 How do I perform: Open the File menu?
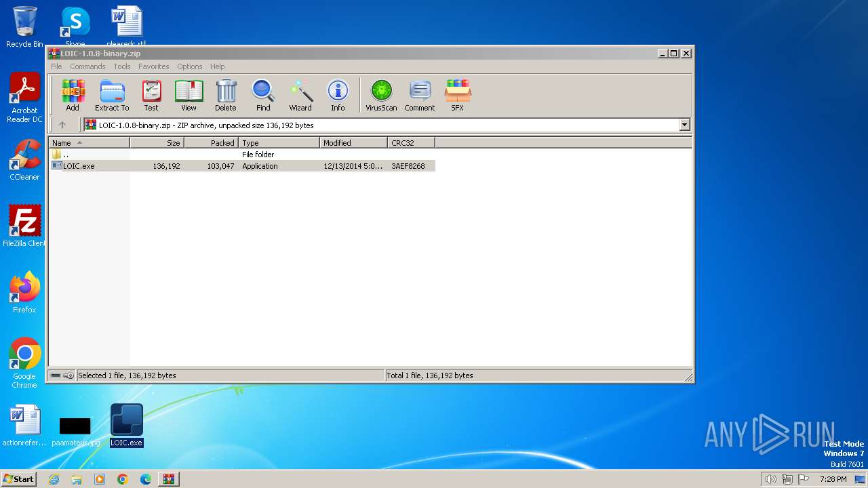(x=56, y=66)
